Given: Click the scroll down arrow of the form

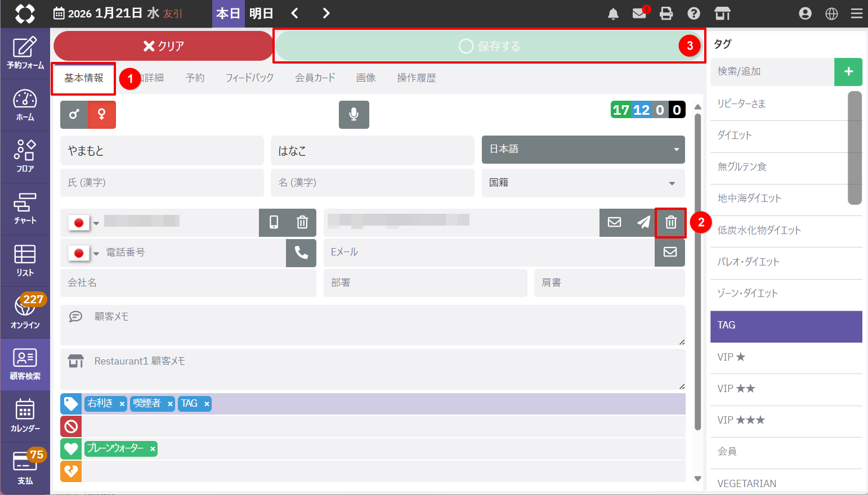Looking at the screenshot, I should tap(698, 479).
